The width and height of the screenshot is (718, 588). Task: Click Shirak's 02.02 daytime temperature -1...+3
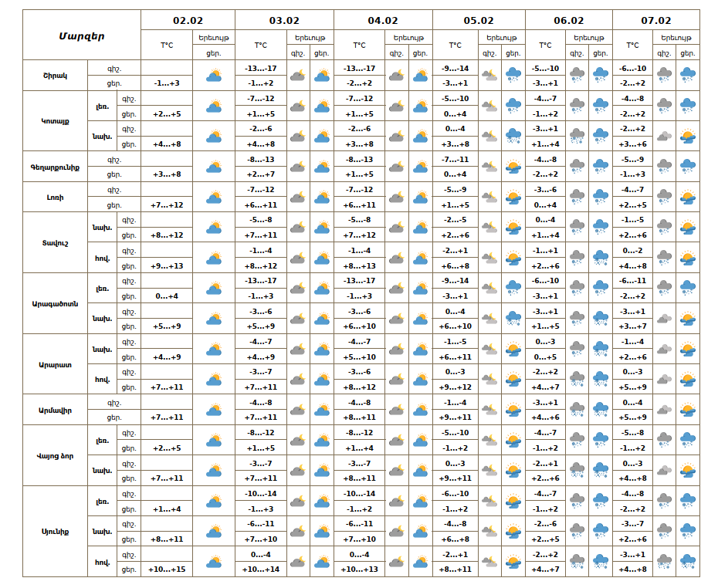[x=166, y=83]
